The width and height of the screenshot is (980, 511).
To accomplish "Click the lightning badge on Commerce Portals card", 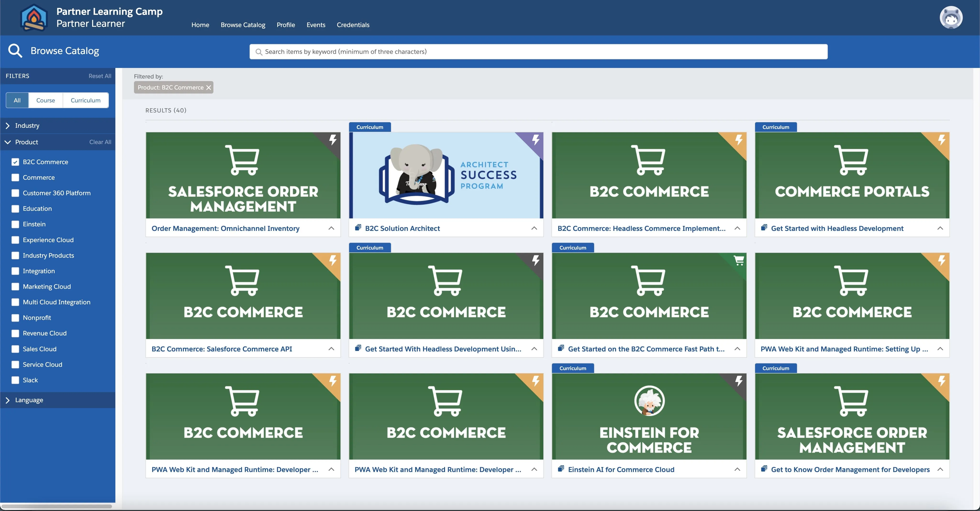I will (942, 140).
